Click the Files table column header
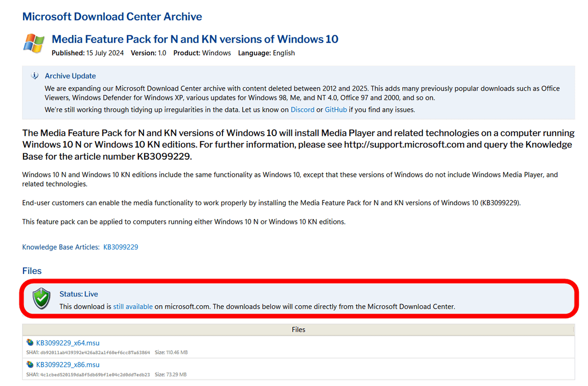The width and height of the screenshot is (588, 386). 298,330
